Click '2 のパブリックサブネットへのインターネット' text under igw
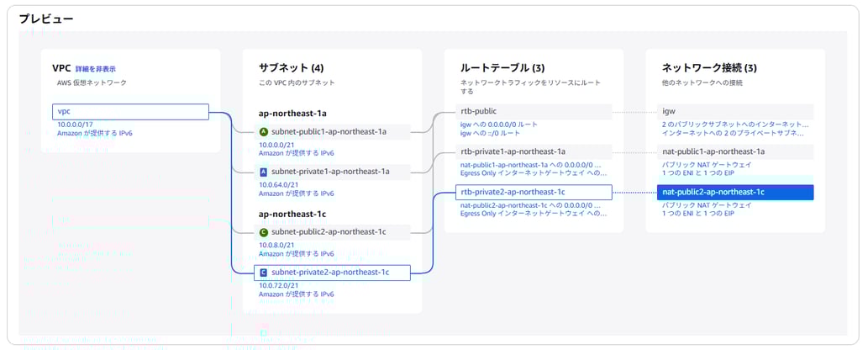 click(x=735, y=125)
